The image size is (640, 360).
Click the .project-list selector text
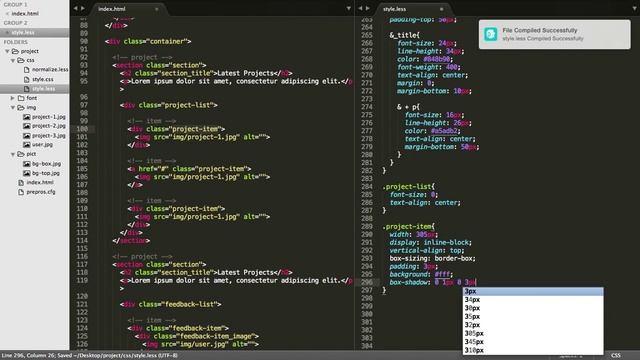click(x=408, y=187)
